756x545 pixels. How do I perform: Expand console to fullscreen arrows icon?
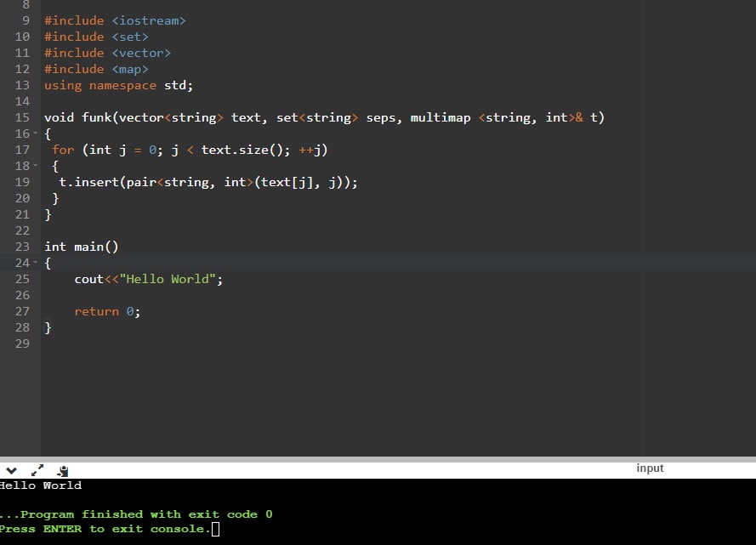(x=37, y=470)
